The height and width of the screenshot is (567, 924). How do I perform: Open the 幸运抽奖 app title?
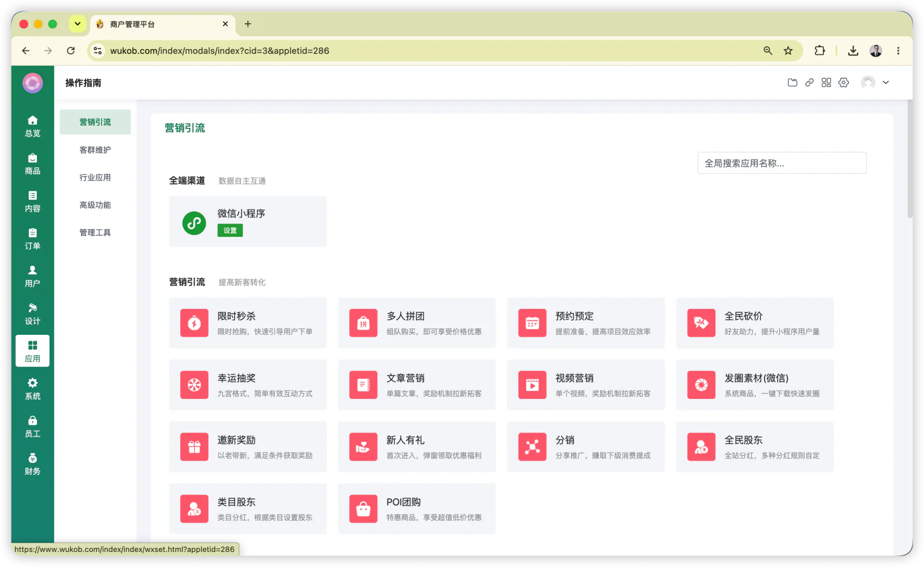click(x=236, y=378)
